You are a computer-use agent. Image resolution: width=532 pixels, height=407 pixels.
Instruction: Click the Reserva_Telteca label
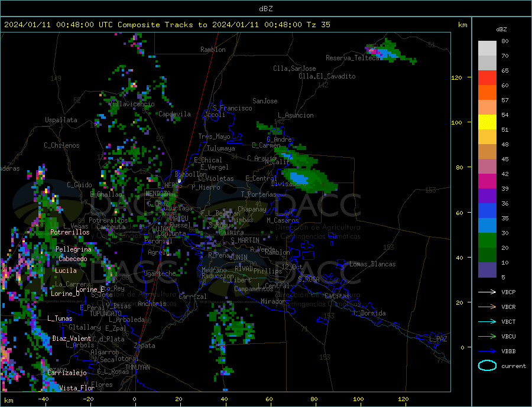point(353,58)
